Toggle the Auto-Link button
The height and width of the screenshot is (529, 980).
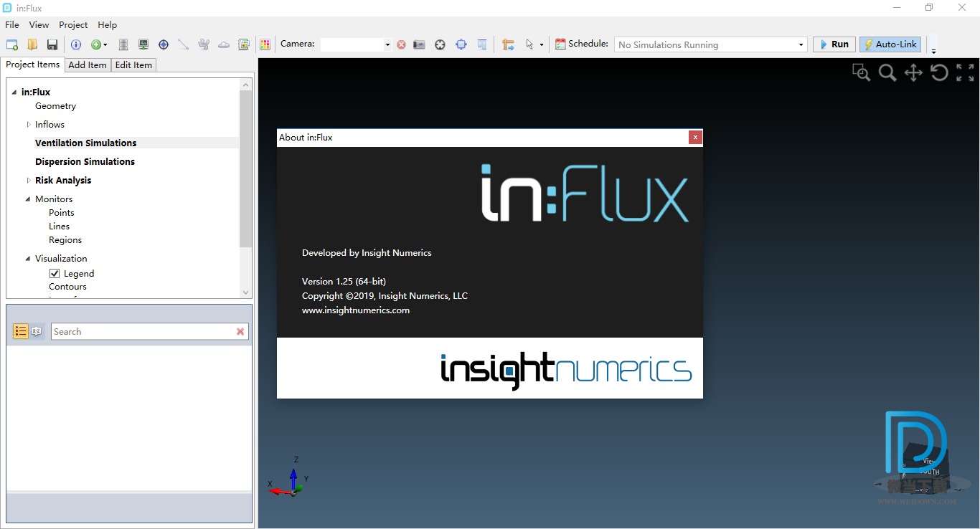pos(890,44)
